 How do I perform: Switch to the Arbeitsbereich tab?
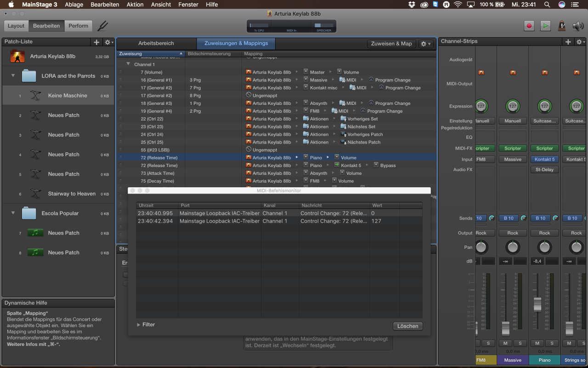pos(156,43)
